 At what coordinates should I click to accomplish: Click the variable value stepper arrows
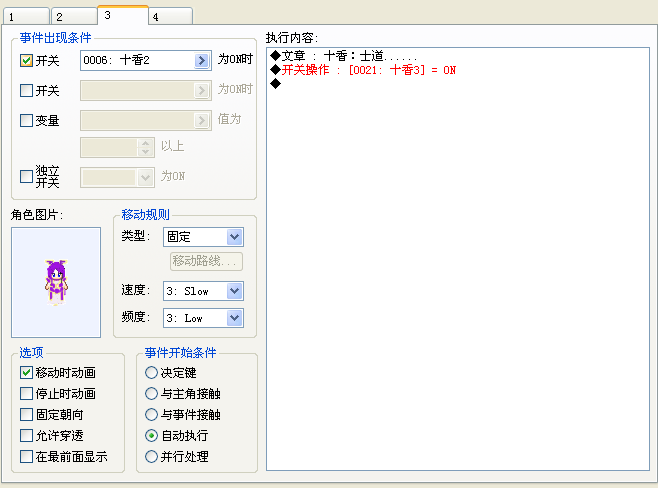145,147
